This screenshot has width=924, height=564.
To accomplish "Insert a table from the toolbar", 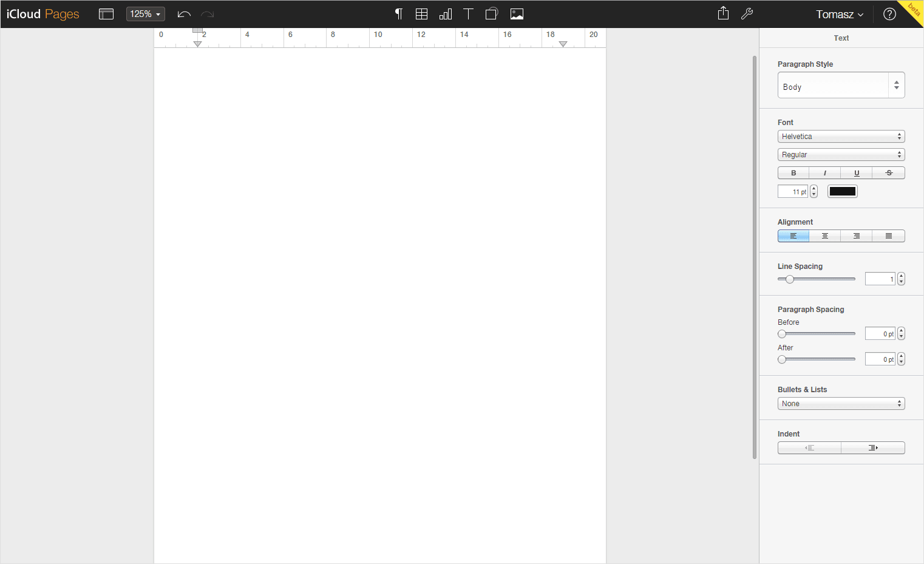I will click(421, 14).
